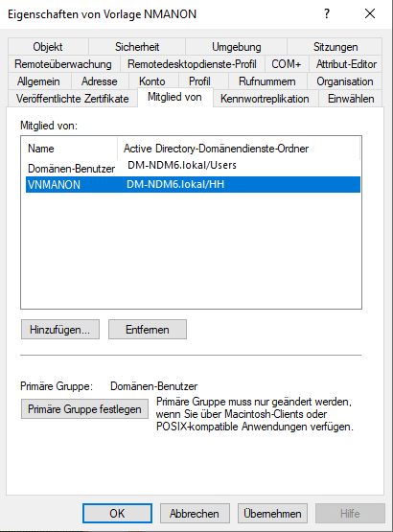Switch to the Sicherheit tab

[137, 47]
